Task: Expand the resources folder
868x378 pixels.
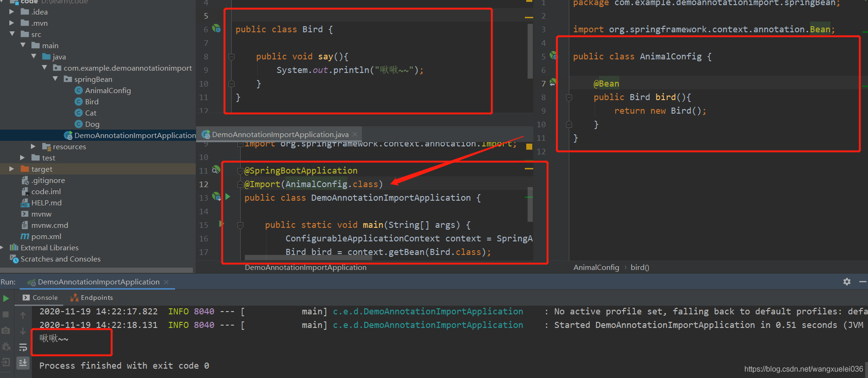Action: pos(33,146)
